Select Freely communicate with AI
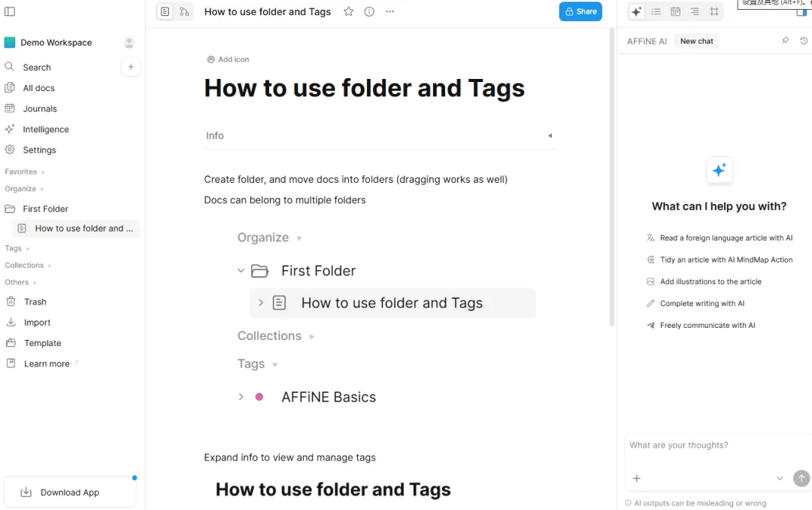The image size is (812, 510). 701,325
